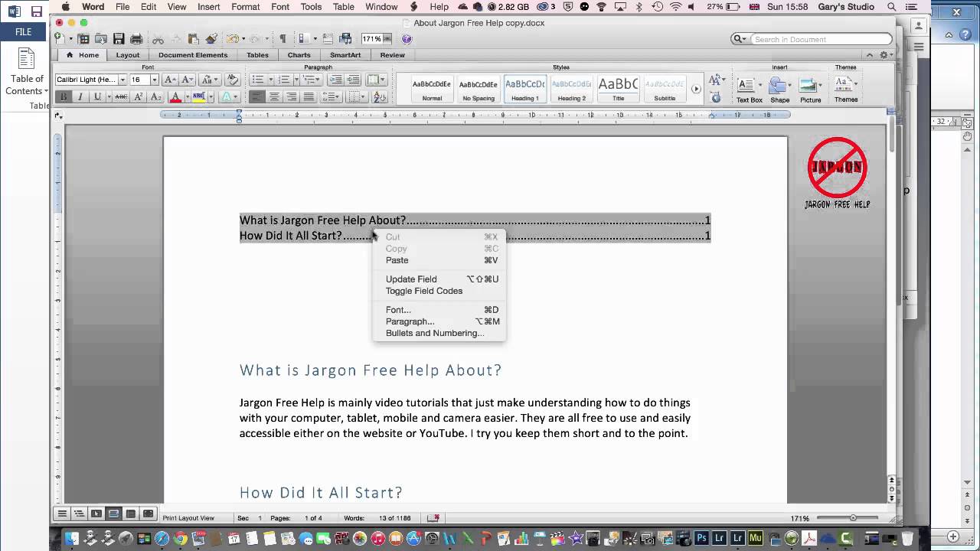Open the font name dropdown

point(122,80)
